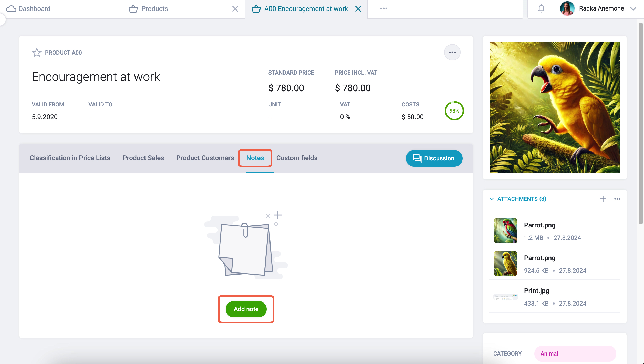Open the Print.jpg thumbnail
The height and width of the screenshot is (364, 644).
click(506, 297)
